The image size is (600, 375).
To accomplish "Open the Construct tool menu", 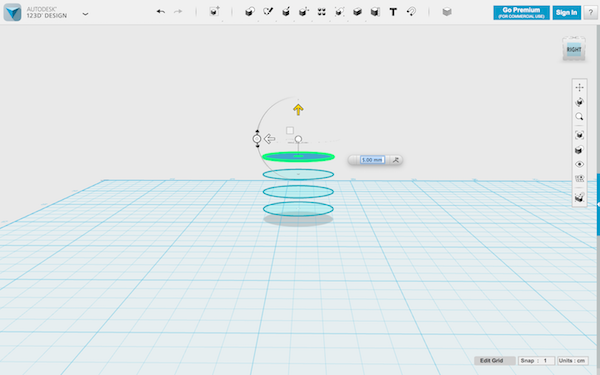I will [x=286, y=12].
